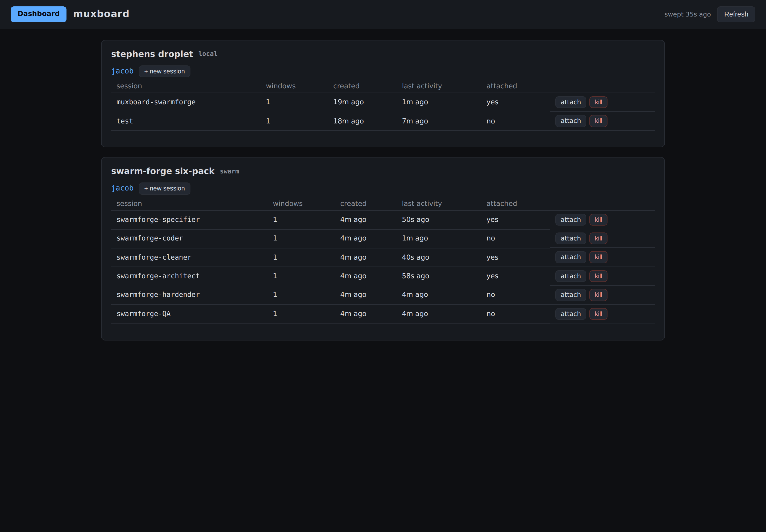The image size is (766, 532).
Task: Click the 'swarm' host tag
Action: pos(229,171)
